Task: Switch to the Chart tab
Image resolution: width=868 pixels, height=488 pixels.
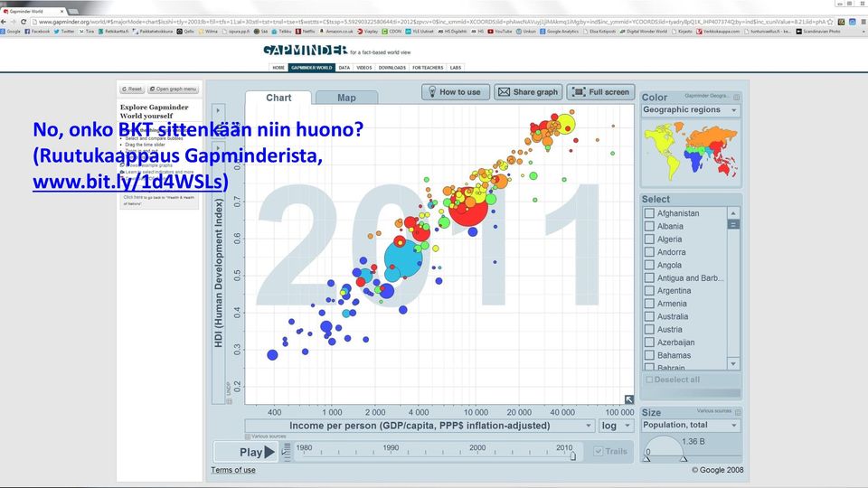Action: pyautogui.click(x=278, y=98)
